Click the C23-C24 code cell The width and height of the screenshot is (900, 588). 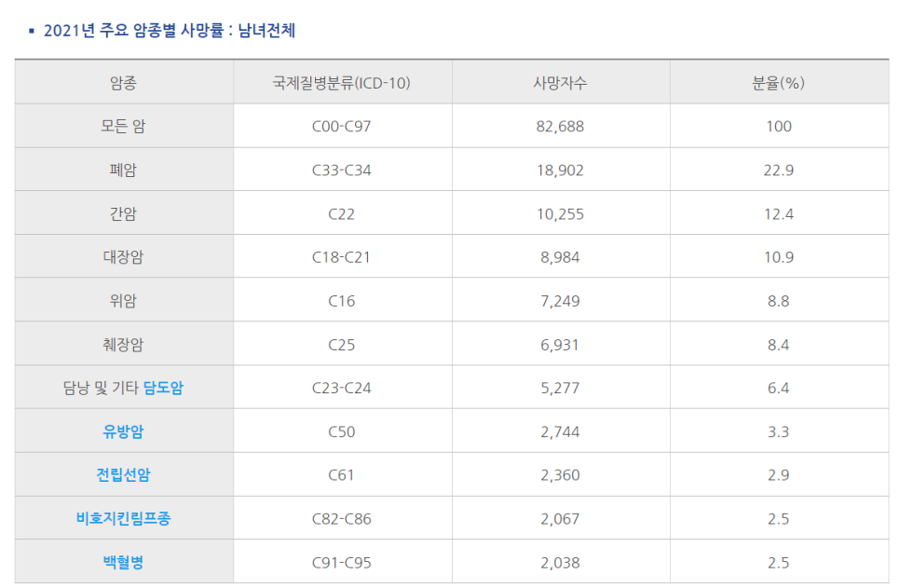342,389
